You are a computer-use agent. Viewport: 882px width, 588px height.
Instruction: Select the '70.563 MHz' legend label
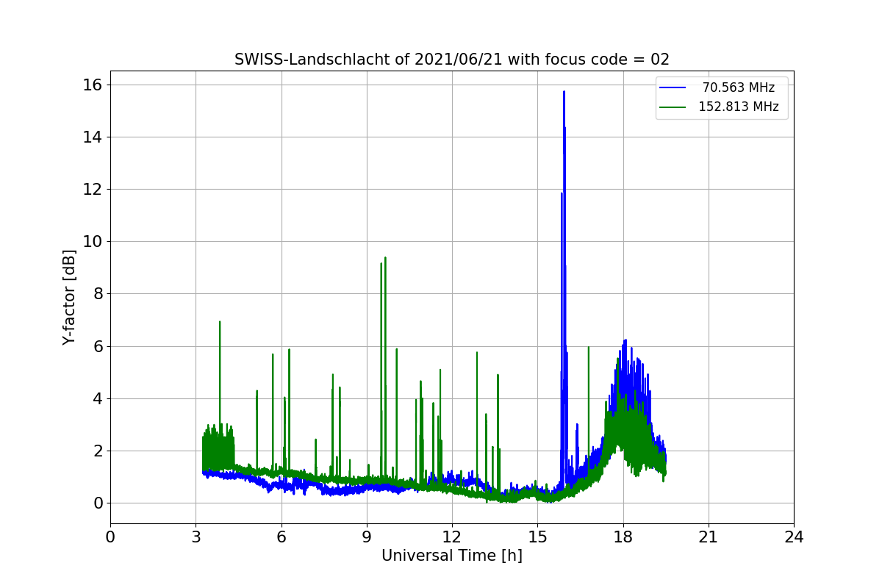(739, 87)
